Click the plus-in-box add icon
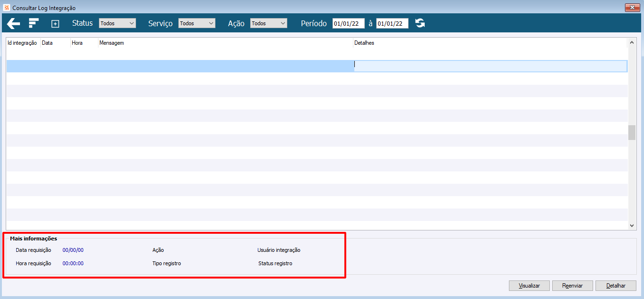644x299 pixels. click(55, 24)
